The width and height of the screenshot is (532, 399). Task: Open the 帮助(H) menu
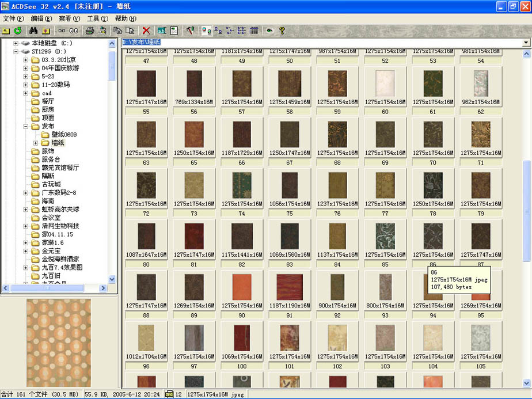point(126,18)
